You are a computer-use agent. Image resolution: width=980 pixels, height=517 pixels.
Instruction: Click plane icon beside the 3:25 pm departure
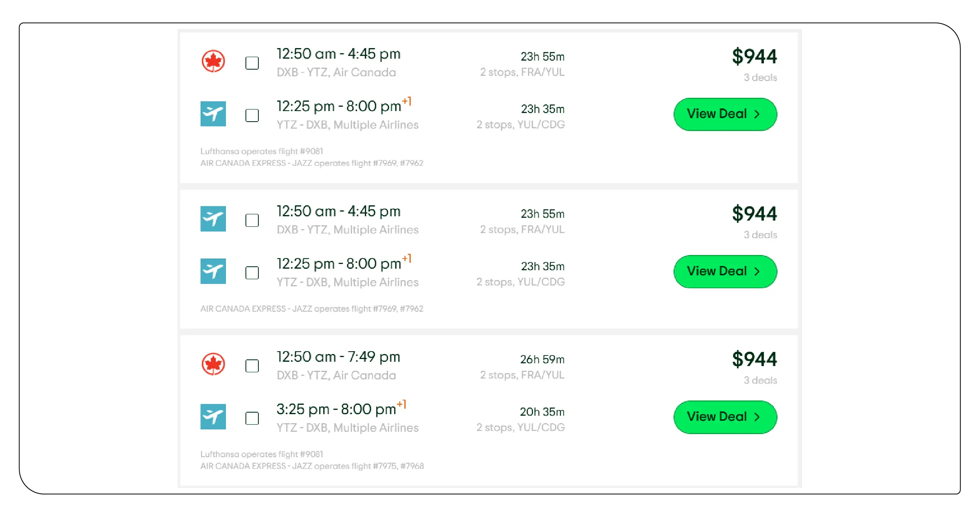(x=213, y=416)
